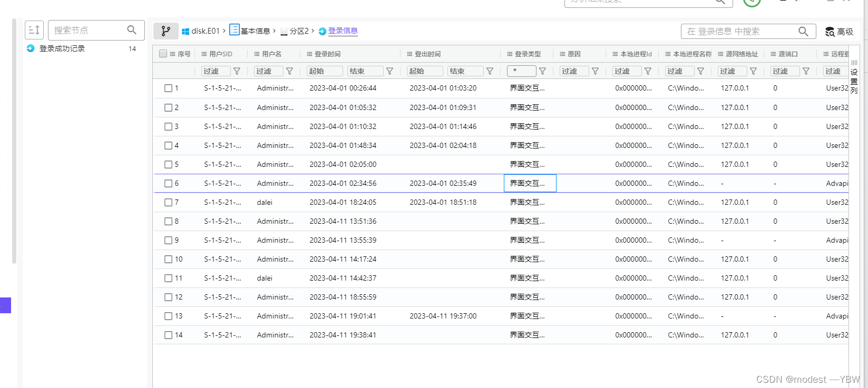868x388 pixels.
Task: Click the magnifier icon in node search box
Action: [132, 30]
